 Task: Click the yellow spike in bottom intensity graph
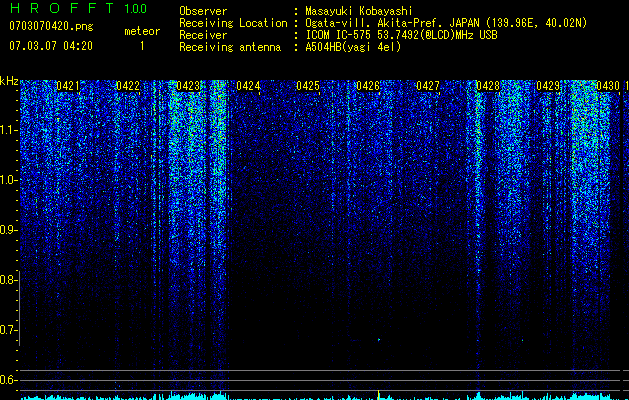(x=378, y=395)
